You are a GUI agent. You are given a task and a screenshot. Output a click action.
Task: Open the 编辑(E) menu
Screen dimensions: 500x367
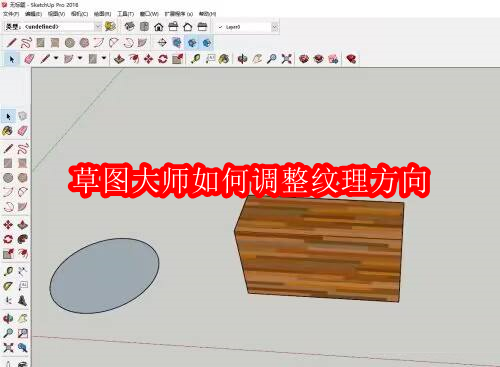click(33, 14)
